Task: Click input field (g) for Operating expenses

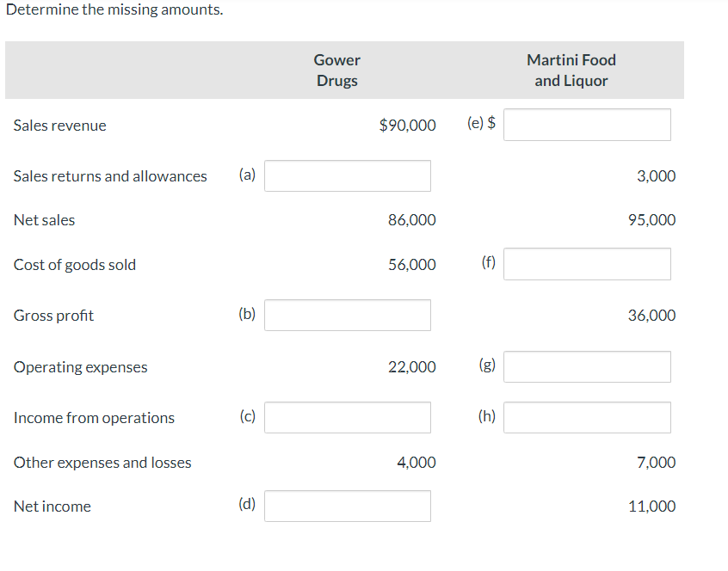Action: pyautogui.click(x=587, y=366)
